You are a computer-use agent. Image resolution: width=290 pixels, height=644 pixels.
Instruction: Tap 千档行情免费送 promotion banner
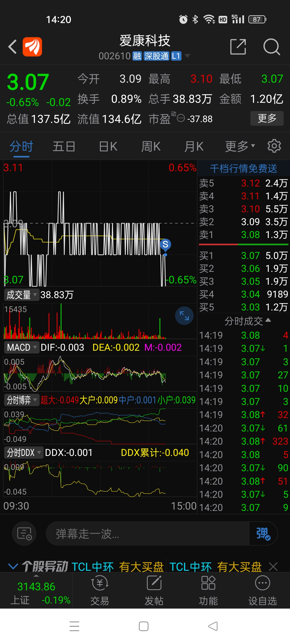244,168
